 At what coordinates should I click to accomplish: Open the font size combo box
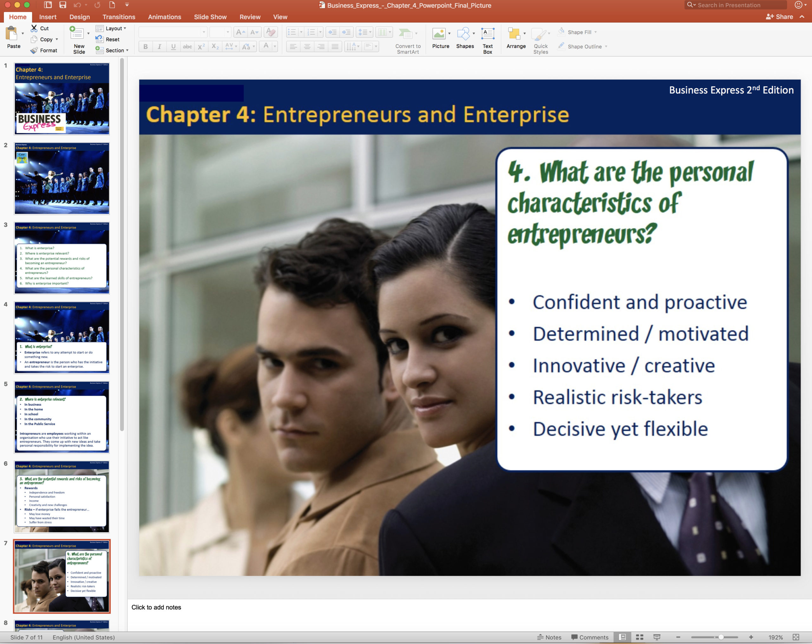(220, 32)
